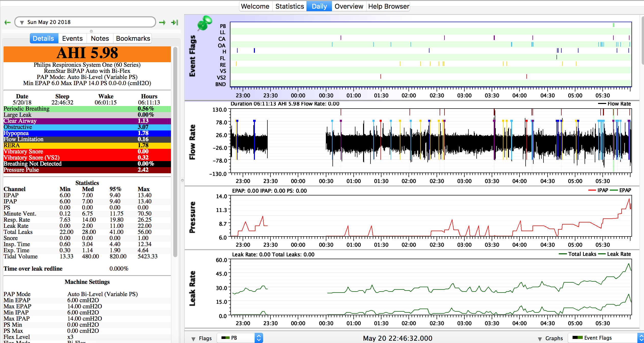This screenshot has height=343, width=644.
Task: Click the RE row label in Event Flags
Action: (x=223, y=65)
